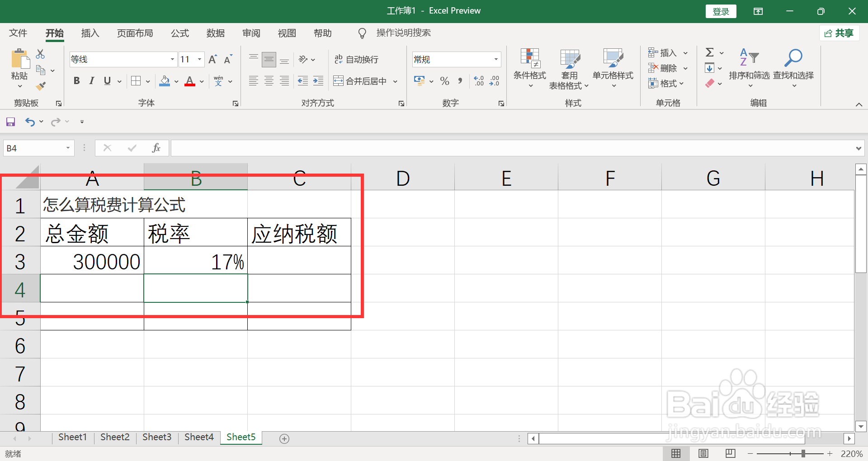Switch to Sheet3 tab
868x461 pixels.
coord(157,437)
